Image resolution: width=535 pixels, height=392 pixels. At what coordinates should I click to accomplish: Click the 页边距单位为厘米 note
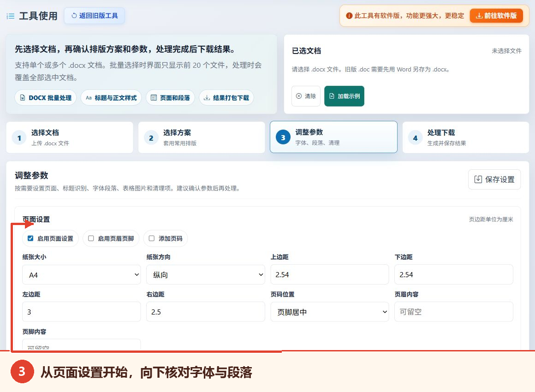491,220
